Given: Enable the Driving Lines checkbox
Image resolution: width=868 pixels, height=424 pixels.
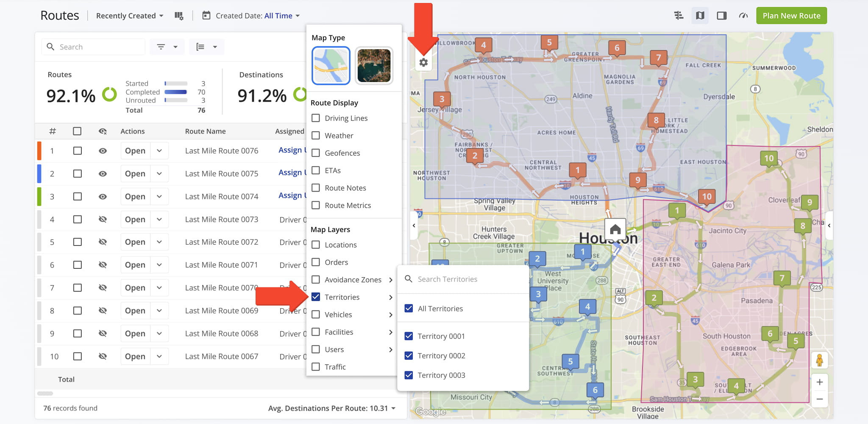Looking at the screenshot, I should tap(316, 118).
